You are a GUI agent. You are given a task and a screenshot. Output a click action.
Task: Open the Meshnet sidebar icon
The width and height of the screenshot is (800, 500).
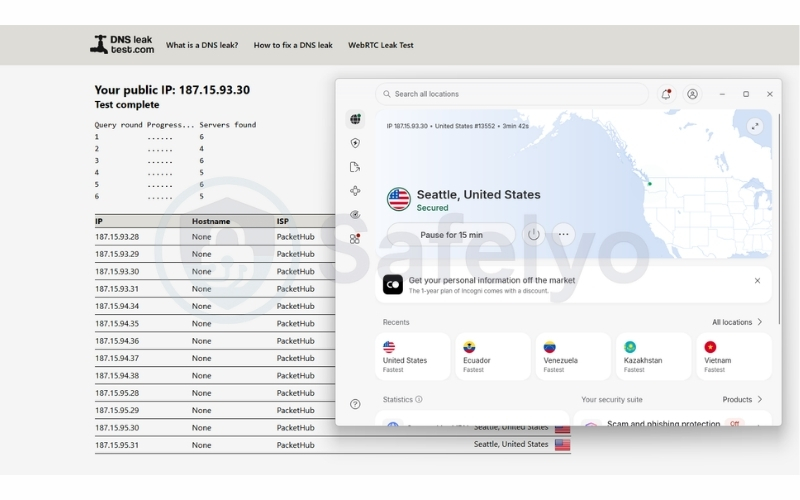pyautogui.click(x=355, y=191)
